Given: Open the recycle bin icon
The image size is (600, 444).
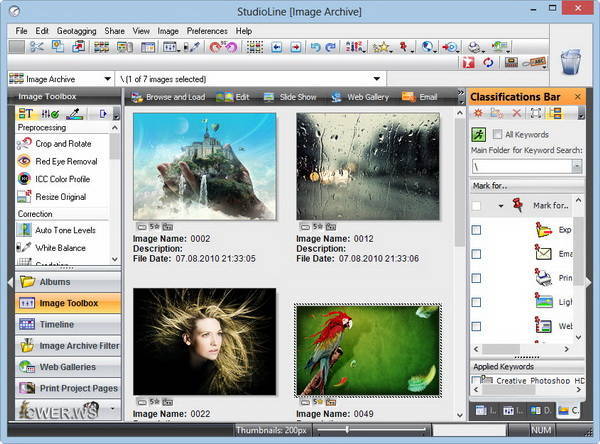Looking at the screenshot, I should tap(571, 62).
